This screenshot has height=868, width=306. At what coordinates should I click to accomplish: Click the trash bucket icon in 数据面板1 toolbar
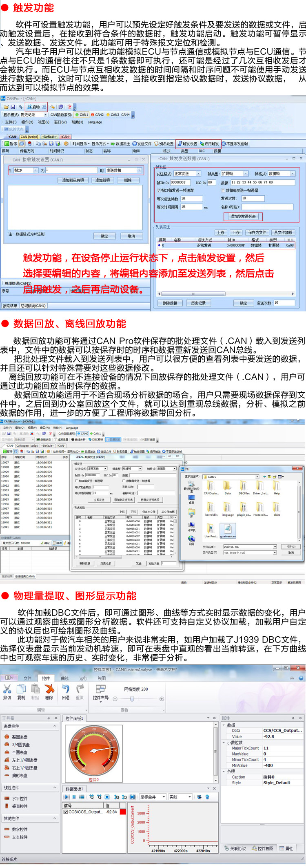pos(207,797)
